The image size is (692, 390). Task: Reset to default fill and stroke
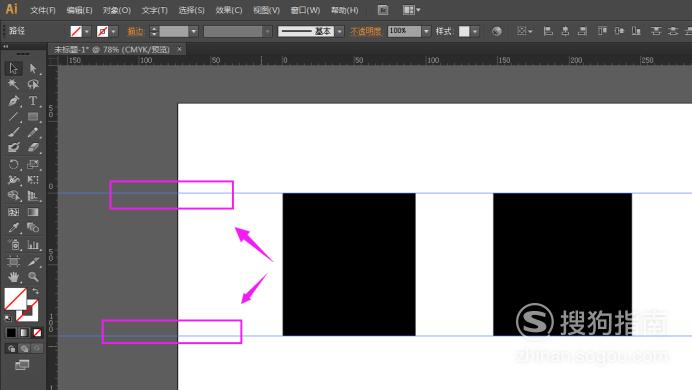[8, 318]
